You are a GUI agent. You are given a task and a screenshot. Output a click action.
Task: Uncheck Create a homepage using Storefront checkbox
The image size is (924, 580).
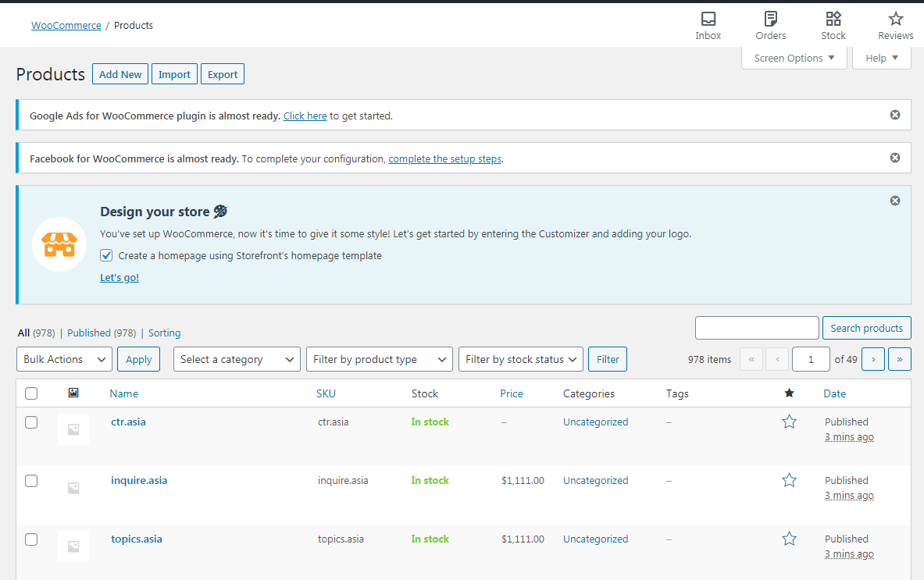[106, 255]
